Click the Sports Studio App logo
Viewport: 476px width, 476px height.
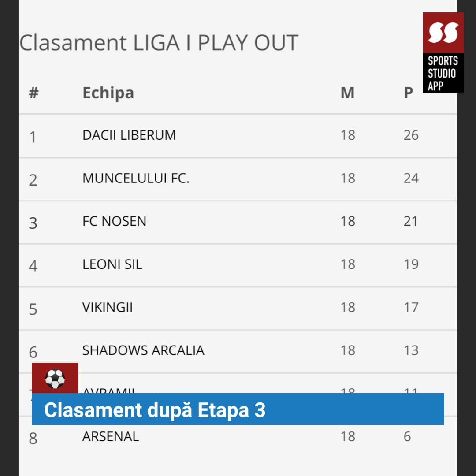click(x=443, y=53)
